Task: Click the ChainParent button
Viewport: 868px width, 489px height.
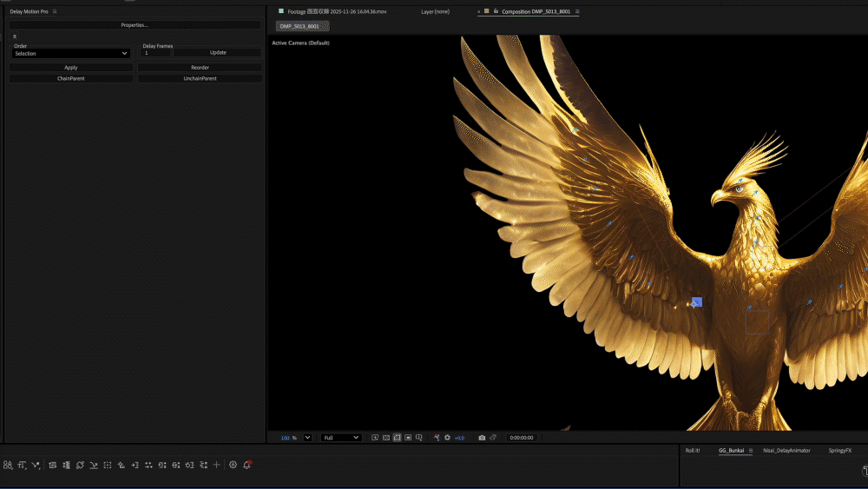Action: point(71,78)
